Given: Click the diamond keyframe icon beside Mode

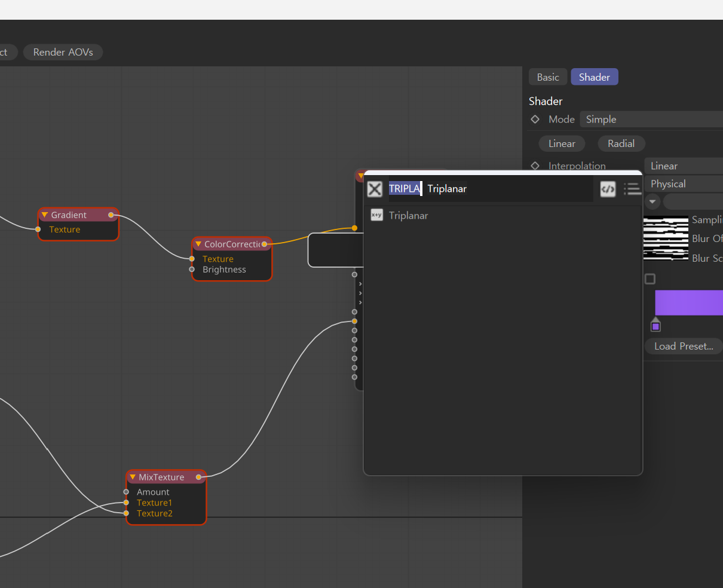Looking at the screenshot, I should click(535, 119).
